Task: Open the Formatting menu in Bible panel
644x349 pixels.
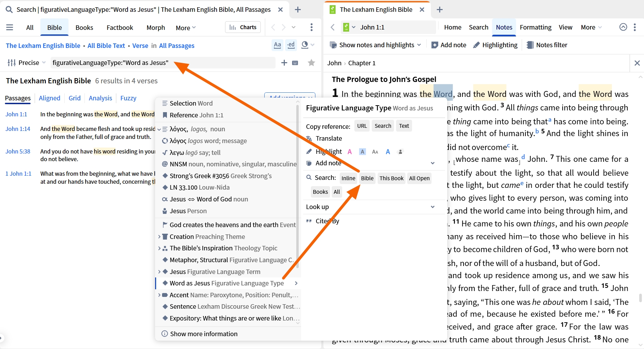Action: 536,27
